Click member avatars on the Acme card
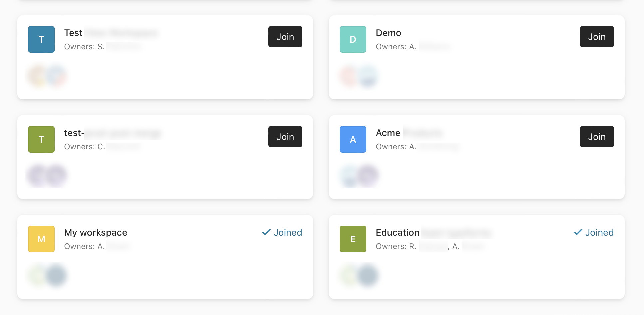Screen dimensions: 644x315 [359, 175]
